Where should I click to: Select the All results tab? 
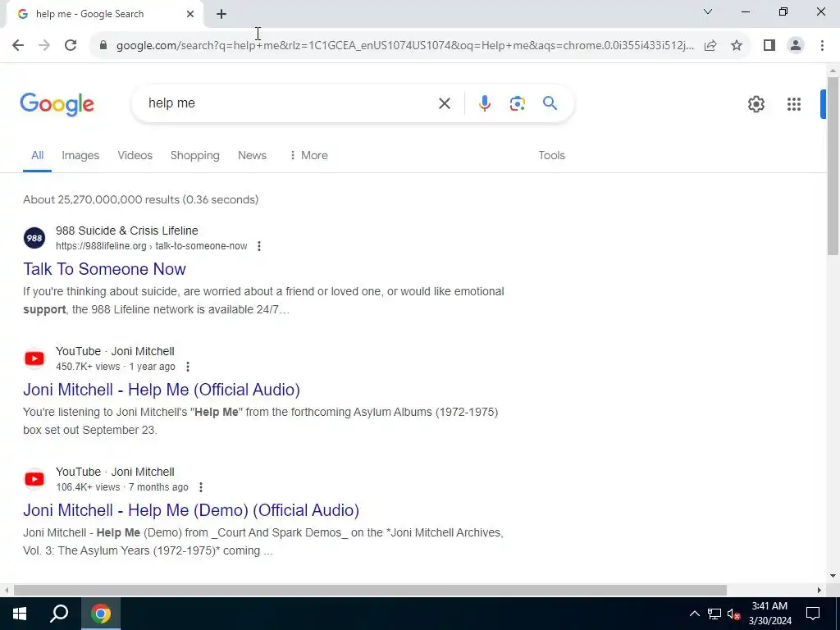[x=37, y=155]
